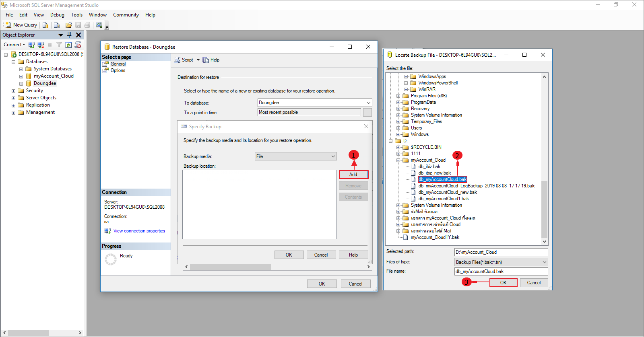Expand the Management node
This screenshot has width=644, height=337.
click(x=13, y=113)
